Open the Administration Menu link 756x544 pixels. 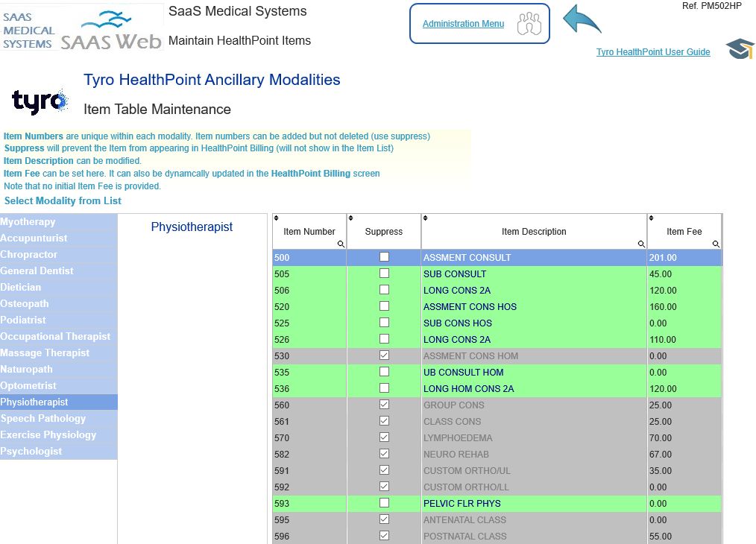(463, 24)
